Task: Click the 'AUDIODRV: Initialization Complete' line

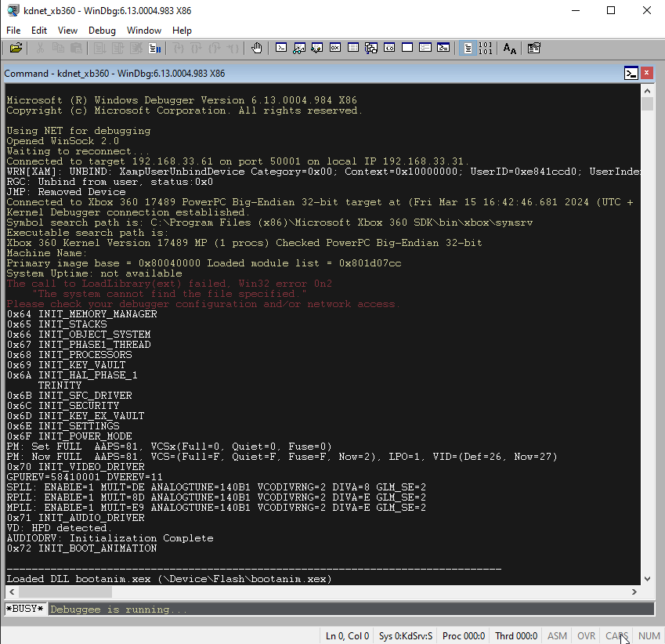Action: click(110, 538)
